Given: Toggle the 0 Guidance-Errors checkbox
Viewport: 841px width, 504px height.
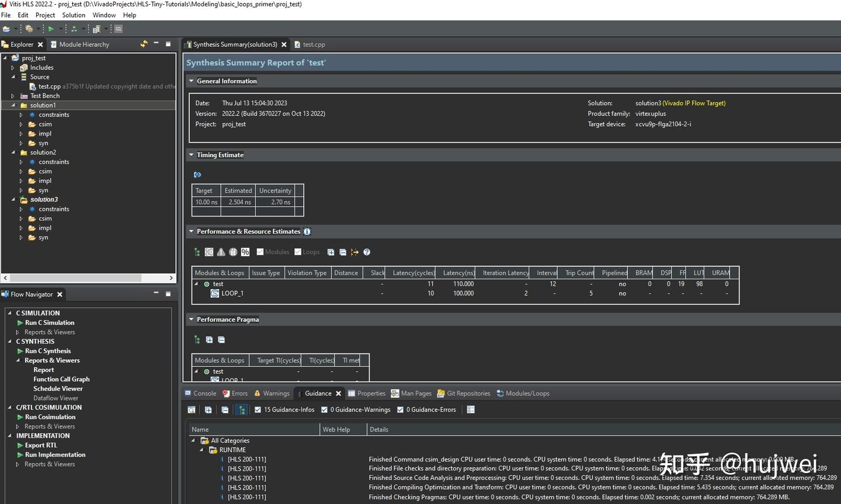Looking at the screenshot, I should point(400,410).
